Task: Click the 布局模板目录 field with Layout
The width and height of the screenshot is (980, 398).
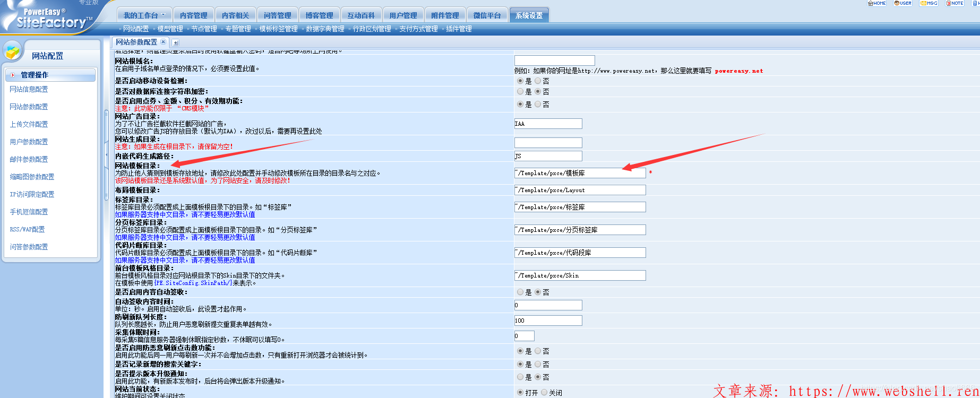Action: click(x=580, y=190)
